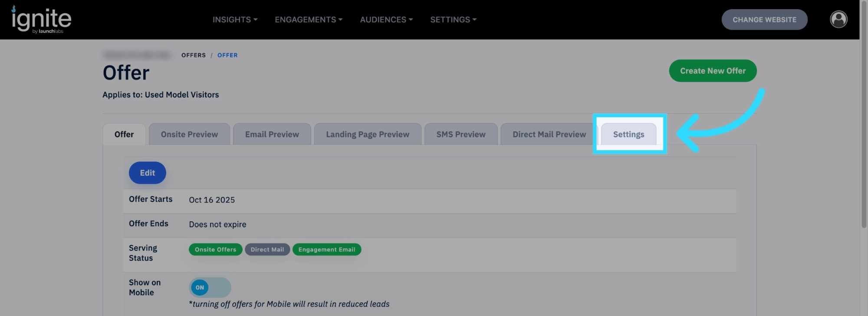The image size is (868, 316).
Task: Open the Direct Mail Preview tab
Action: 549,134
